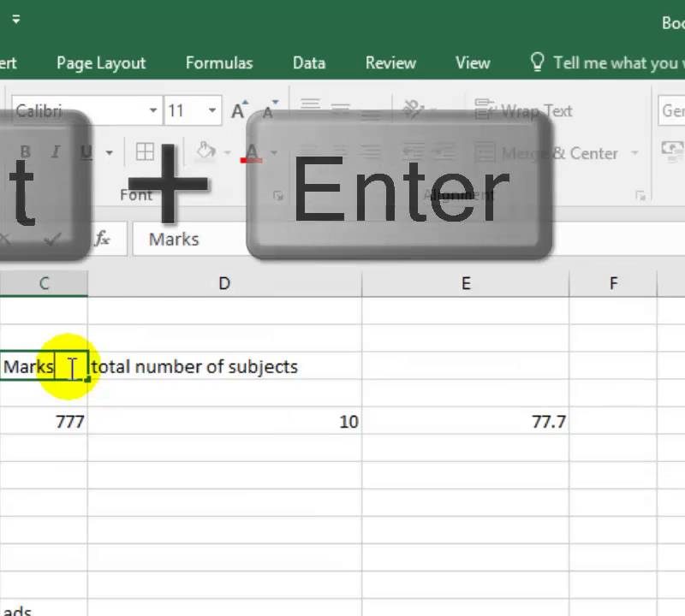
Task: Click the cell 'total number of subjects'
Action: point(224,366)
